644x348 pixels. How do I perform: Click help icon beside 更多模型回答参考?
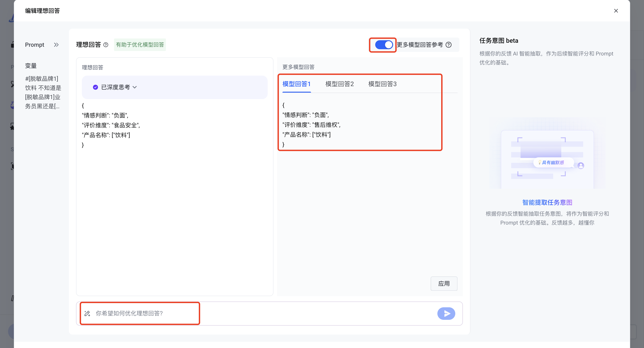[x=449, y=45]
